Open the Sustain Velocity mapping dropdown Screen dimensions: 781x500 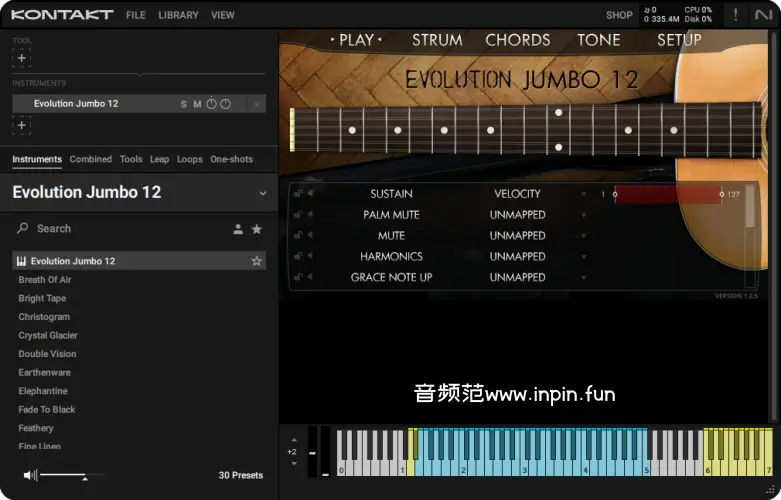tap(584, 194)
